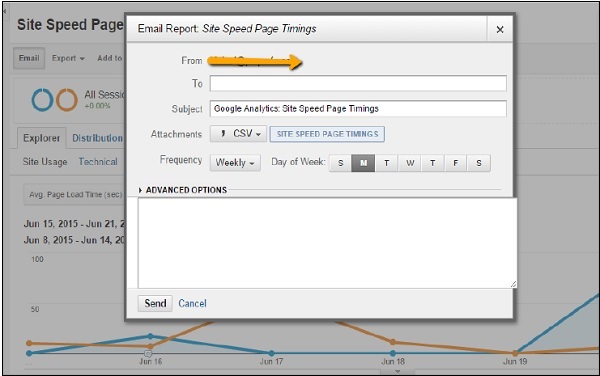Click the blue data point at Jun 17
This screenshot has height=376, width=600.
[271, 353]
